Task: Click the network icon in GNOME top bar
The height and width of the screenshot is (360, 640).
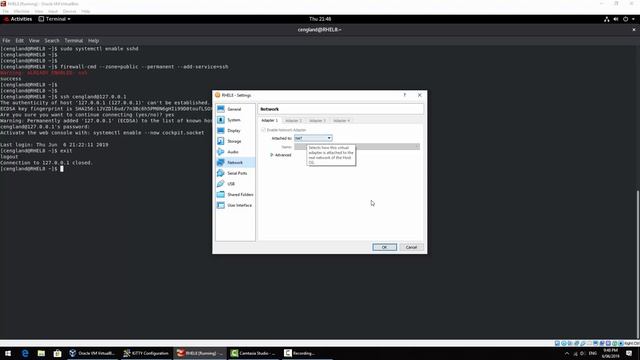Action: click(607, 19)
